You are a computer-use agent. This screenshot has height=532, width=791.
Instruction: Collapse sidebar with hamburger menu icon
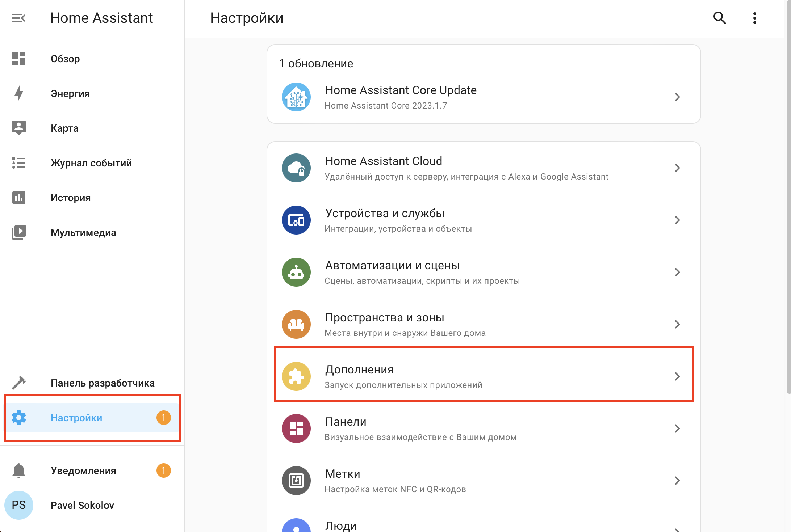pyautogui.click(x=18, y=18)
